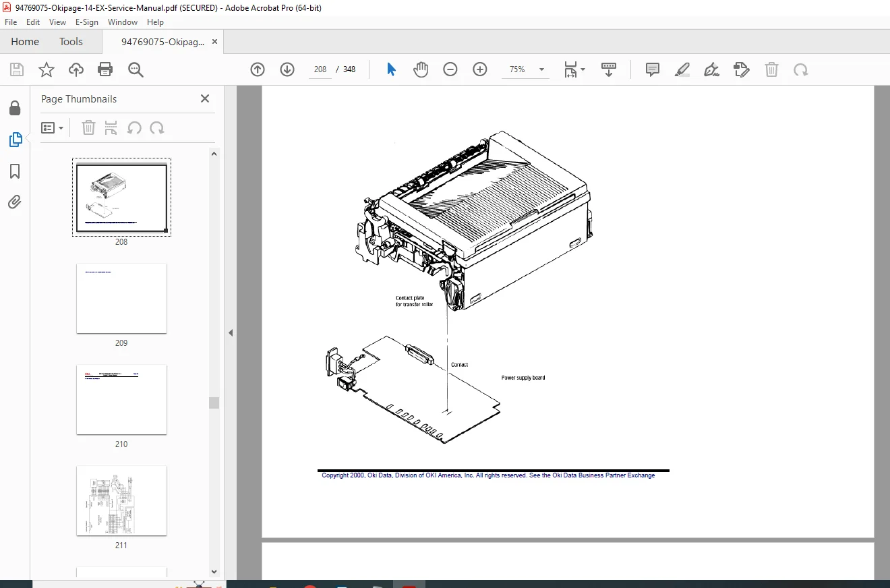Click the extract pages icon in thumbnails panel

click(111, 127)
